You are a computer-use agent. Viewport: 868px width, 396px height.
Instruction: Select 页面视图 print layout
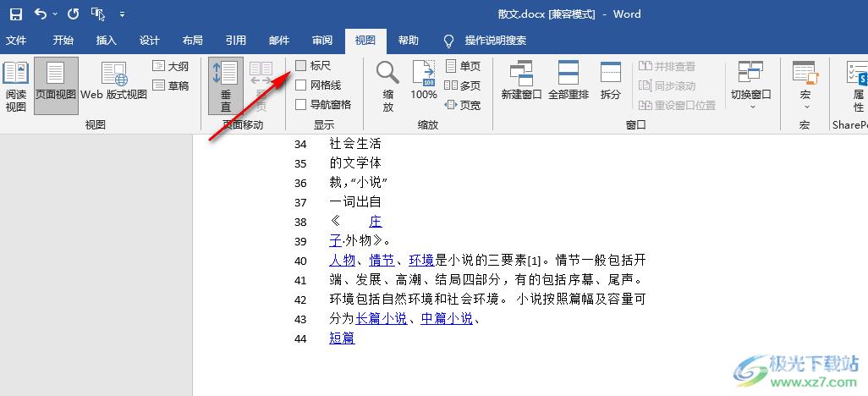point(56,85)
